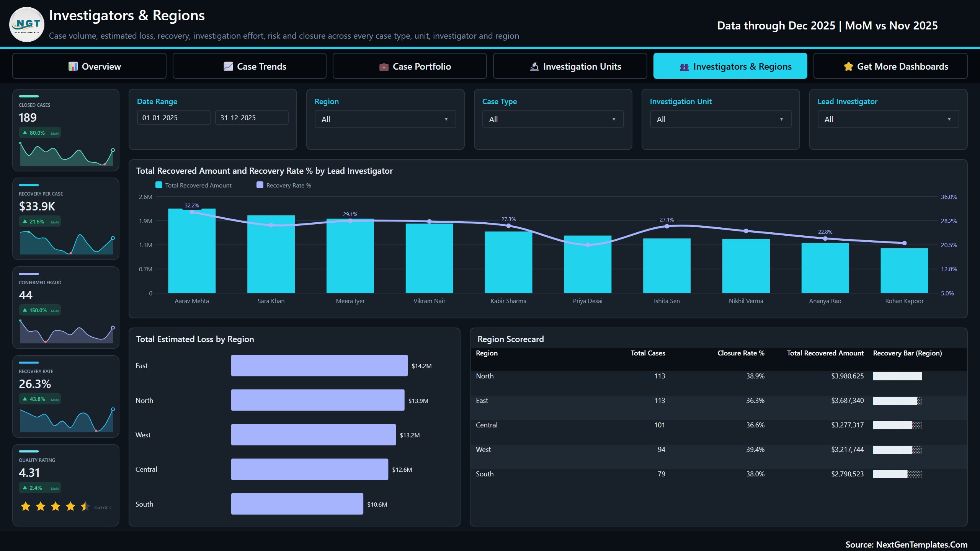Toggle Total Recovered Amount legend swatch
The image size is (980, 551).
pos(159,185)
